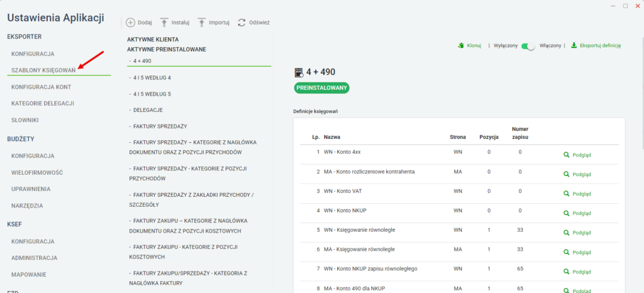Click the Dodaj button label

(x=145, y=23)
